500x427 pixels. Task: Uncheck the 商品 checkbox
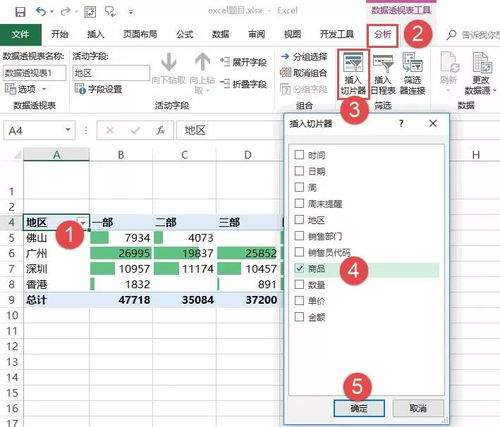[299, 268]
